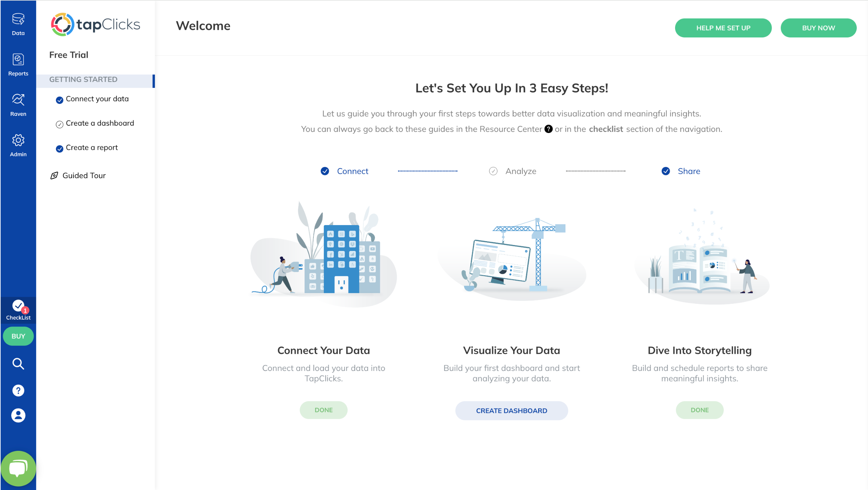This screenshot has width=868, height=490.
Task: Click the TapClicks logo
Action: 95,24
